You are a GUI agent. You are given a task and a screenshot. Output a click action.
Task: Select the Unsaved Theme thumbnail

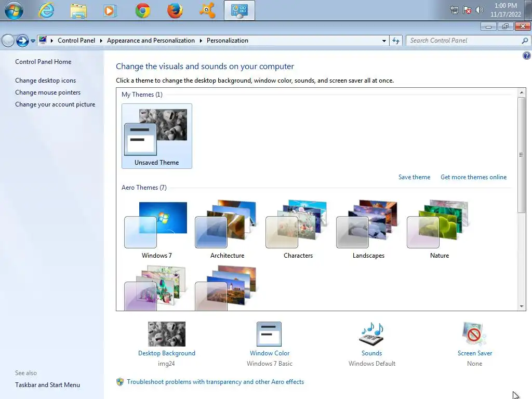(x=157, y=136)
